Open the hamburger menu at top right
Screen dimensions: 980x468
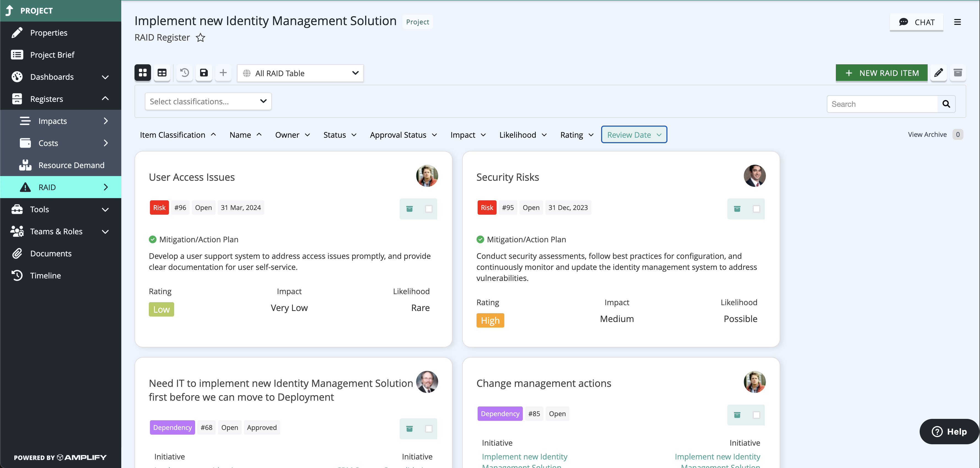(x=957, y=22)
